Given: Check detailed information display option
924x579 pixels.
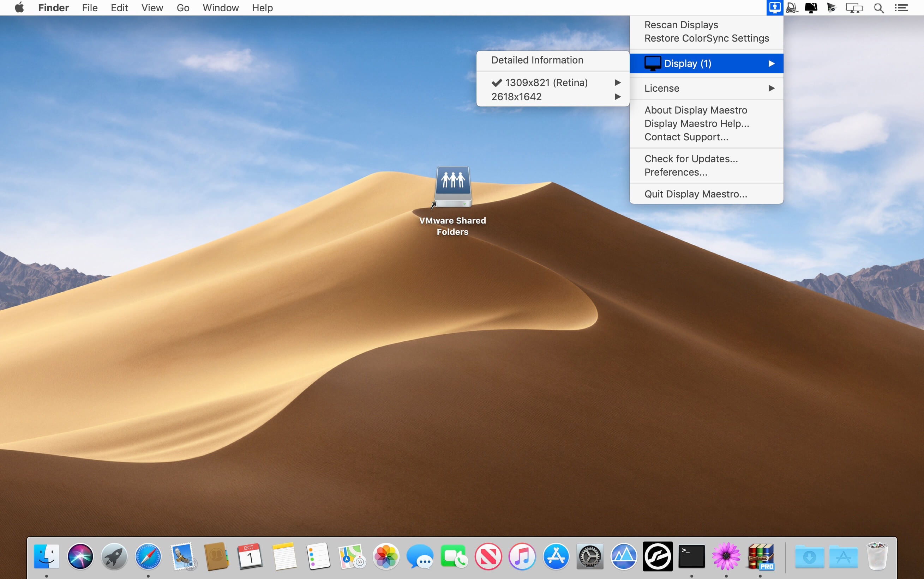Looking at the screenshot, I should (x=538, y=59).
